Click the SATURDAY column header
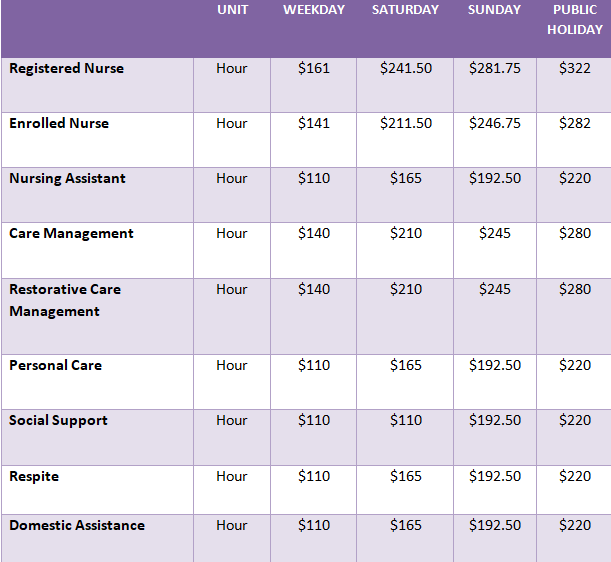The width and height of the screenshot is (611, 562). coord(405,10)
